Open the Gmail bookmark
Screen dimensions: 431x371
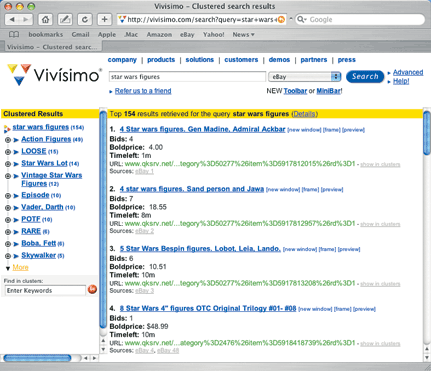[80, 34]
